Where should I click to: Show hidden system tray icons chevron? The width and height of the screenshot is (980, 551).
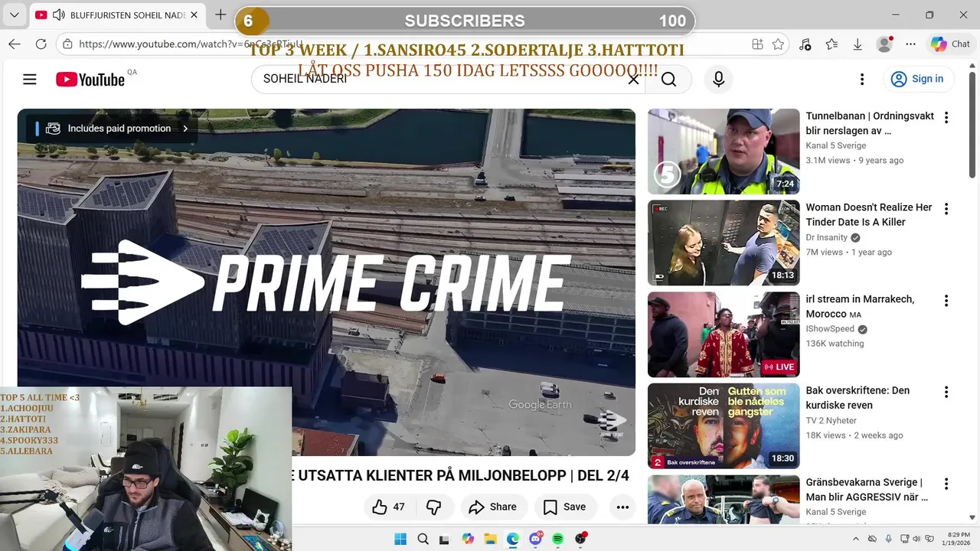856,539
